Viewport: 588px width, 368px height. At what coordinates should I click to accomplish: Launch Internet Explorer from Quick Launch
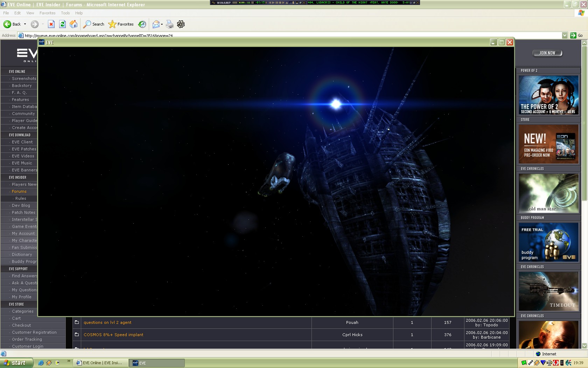[41, 363]
